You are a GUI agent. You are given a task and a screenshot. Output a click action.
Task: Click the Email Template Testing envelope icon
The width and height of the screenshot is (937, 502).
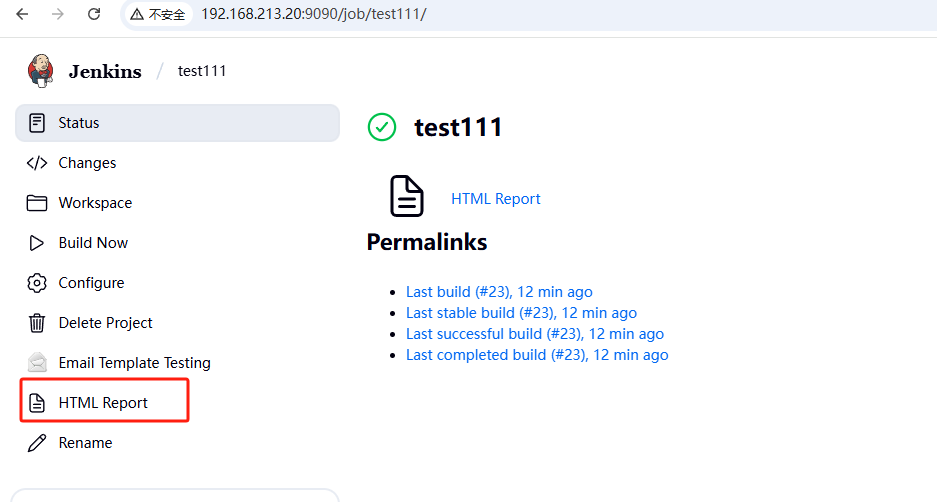[37, 363]
